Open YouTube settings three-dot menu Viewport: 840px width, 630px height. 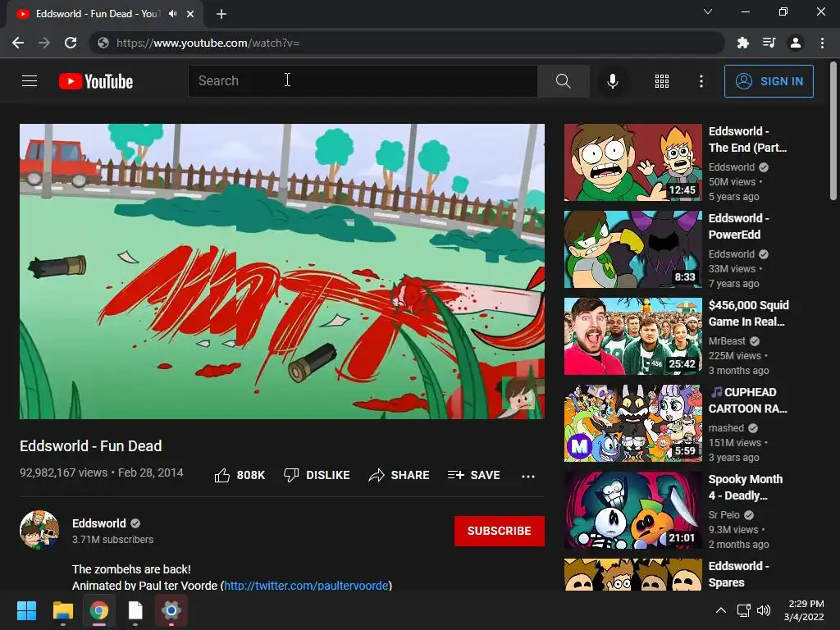(701, 81)
